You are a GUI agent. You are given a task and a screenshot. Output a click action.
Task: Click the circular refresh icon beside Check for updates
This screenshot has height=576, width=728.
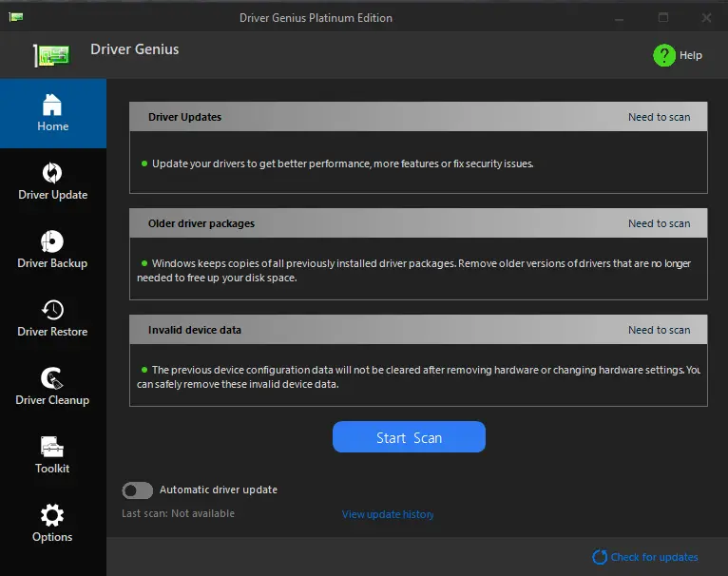tap(600, 557)
